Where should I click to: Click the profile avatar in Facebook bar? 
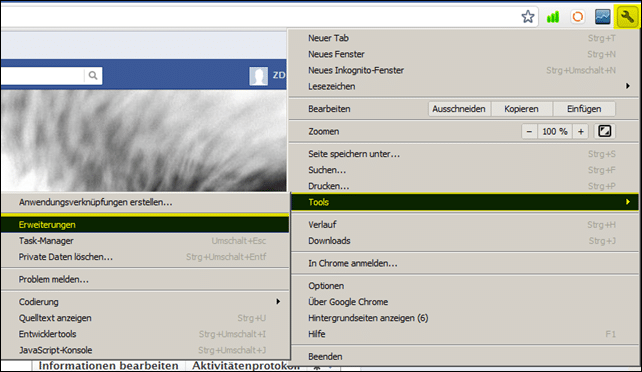point(258,76)
